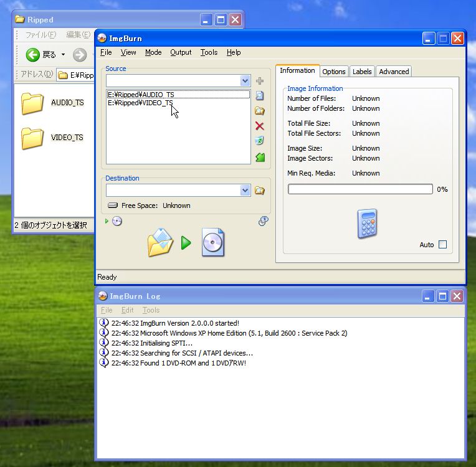Maximize the ImgBurn Log window
This screenshot has height=467, width=476.
point(442,296)
